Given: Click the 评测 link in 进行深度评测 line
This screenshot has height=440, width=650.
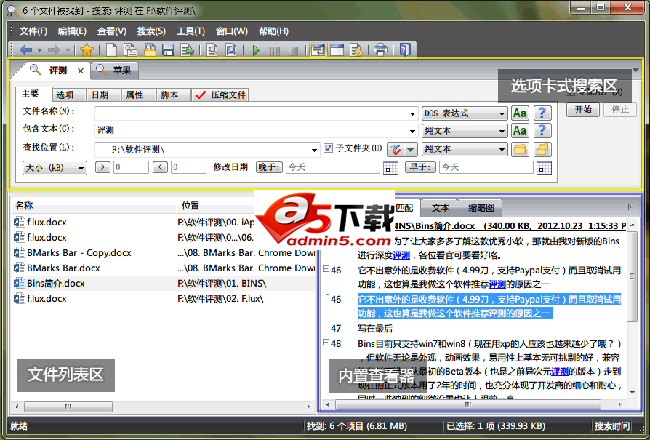Looking at the screenshot, I should click(401, 255).
